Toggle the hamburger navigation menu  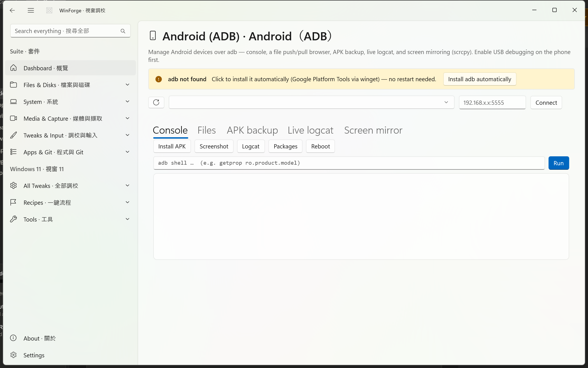31,10
